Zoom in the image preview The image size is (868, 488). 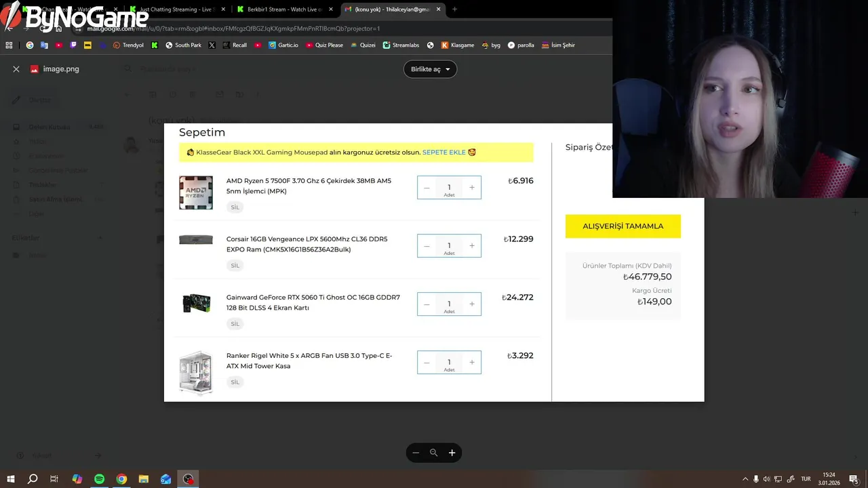click(452, 453)
